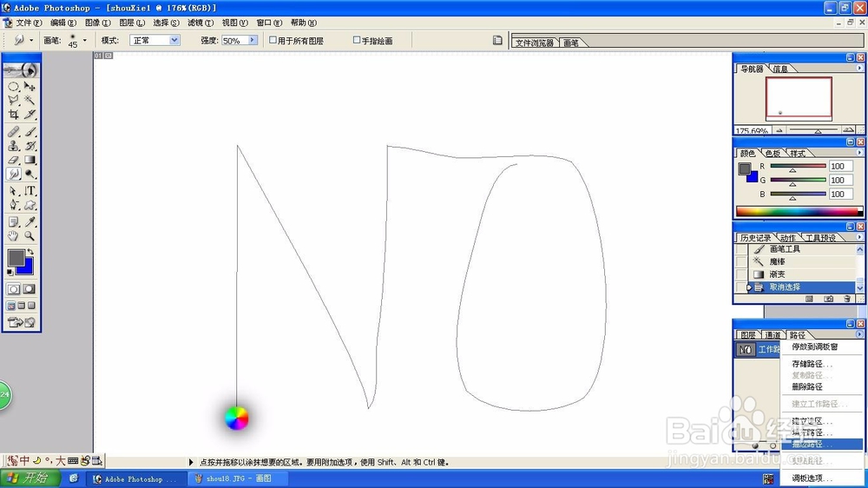Select the Healing Brush tool
This screenshot has width=868, height=488.
coord(13,132)
